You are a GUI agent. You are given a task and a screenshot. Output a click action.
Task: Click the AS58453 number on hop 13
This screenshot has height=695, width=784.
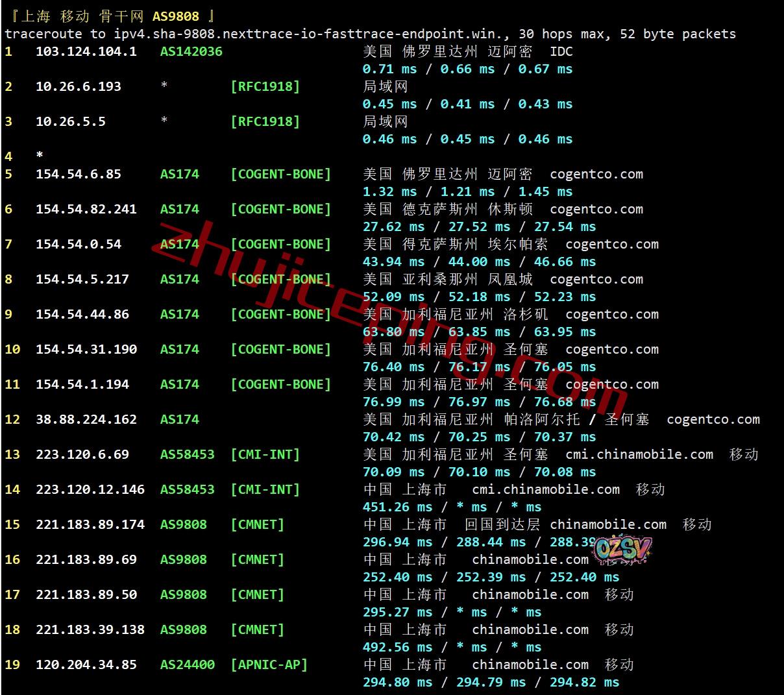point(187,454)
